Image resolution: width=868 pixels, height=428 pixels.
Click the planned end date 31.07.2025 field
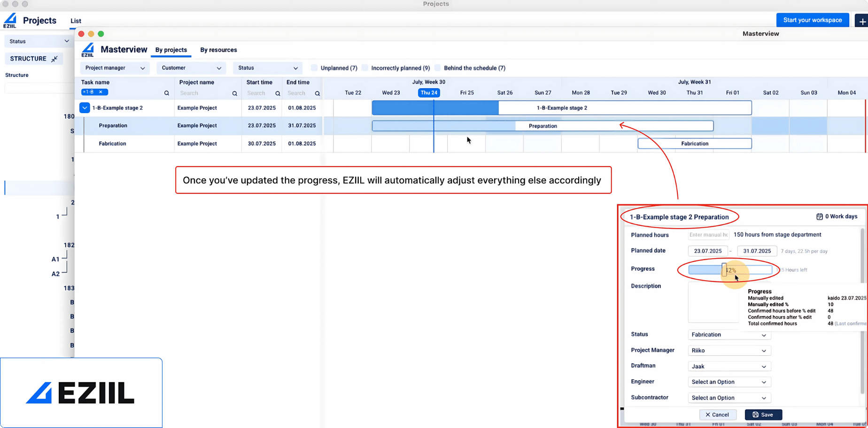tap(757, 251)
